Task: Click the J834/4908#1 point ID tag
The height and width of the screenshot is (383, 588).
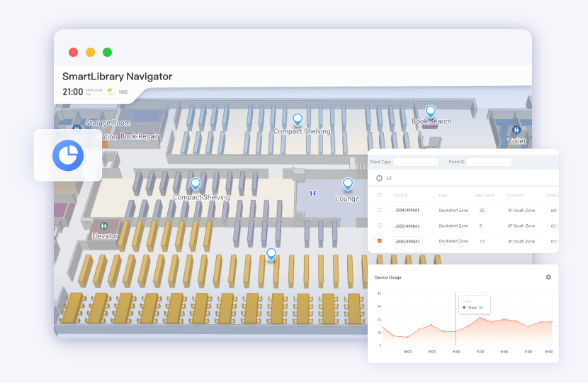Action: tap(407, 211)
